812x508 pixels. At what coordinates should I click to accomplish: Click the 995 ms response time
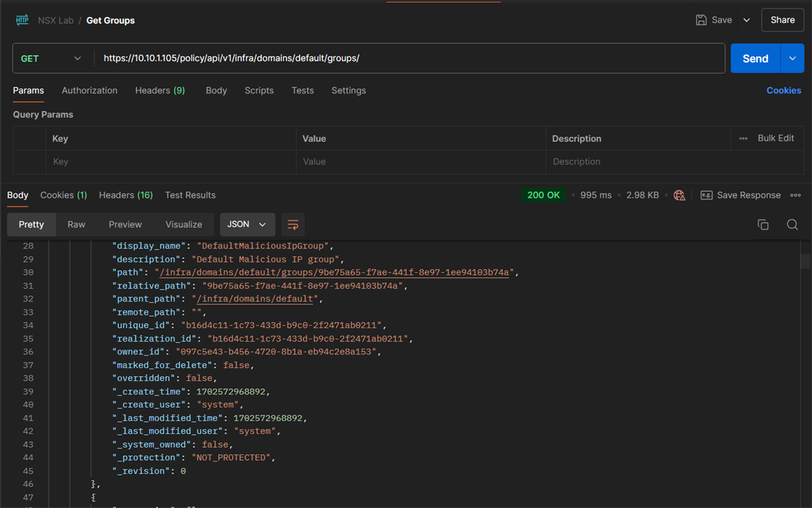tap(595, 195)
